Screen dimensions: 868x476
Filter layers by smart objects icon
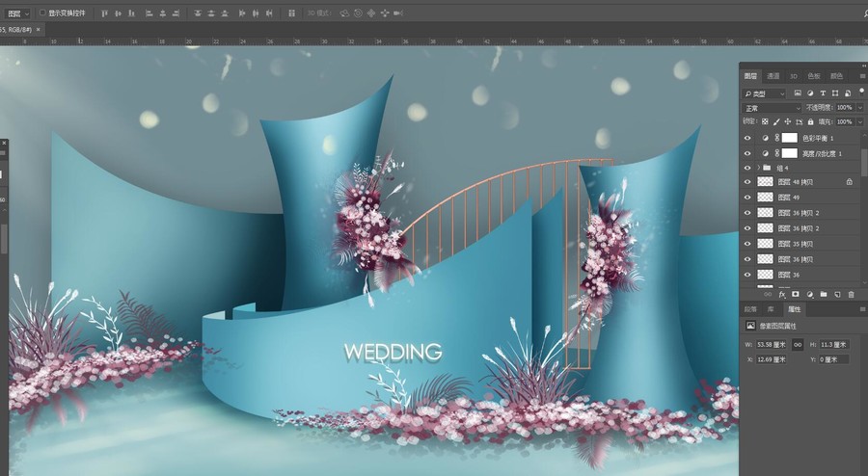tap(848, 93)
